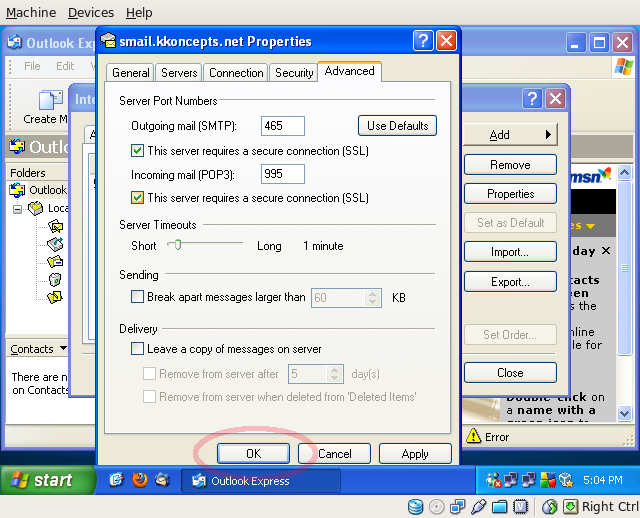Collapse the Local Folders tree node
640x518 pixels.
pos(17,209)
